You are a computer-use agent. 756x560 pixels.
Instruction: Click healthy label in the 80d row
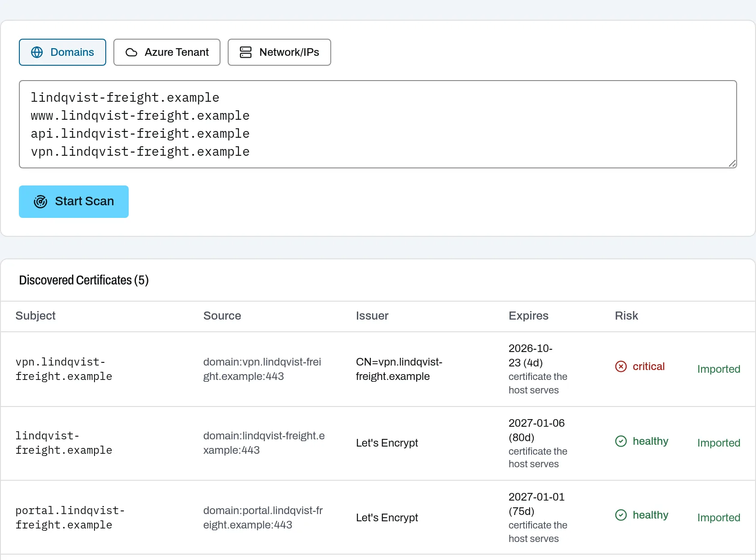(x=650, y=441)
